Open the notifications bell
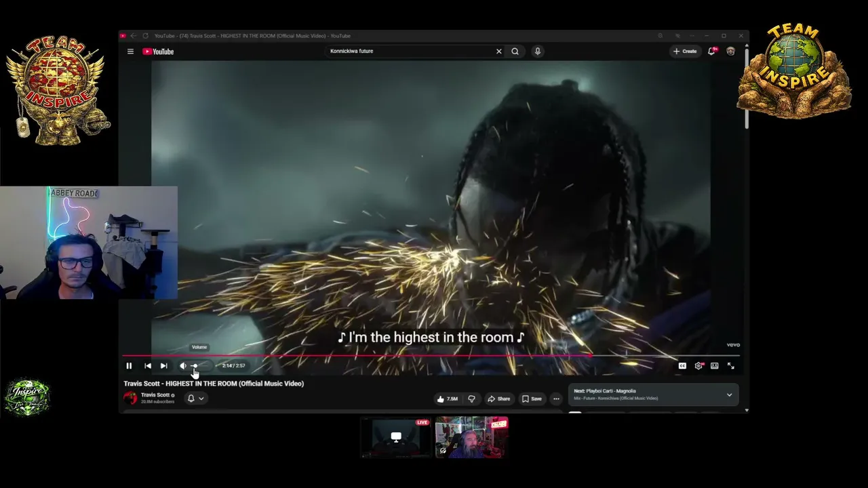 pyautogui.click(x=711, y=51)
